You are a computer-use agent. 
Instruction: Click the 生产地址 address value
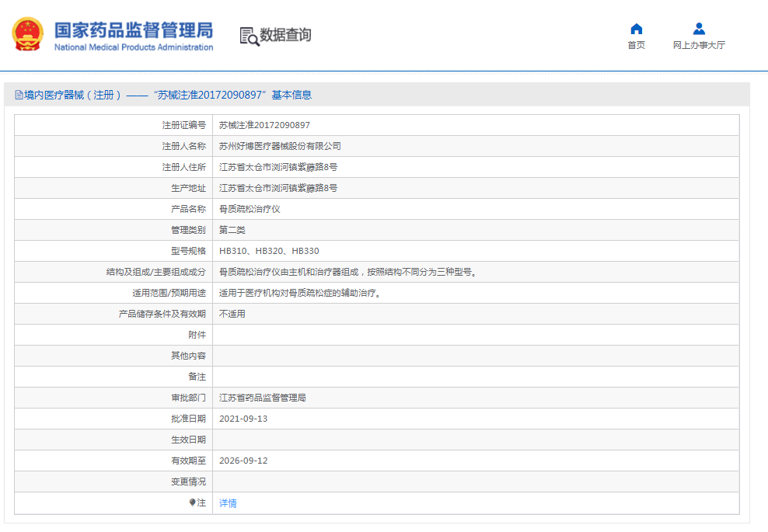(x=278, y=188)
